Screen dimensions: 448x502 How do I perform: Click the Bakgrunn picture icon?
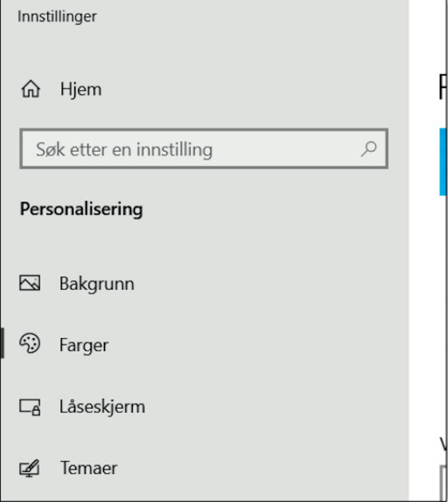pos(30,283)
